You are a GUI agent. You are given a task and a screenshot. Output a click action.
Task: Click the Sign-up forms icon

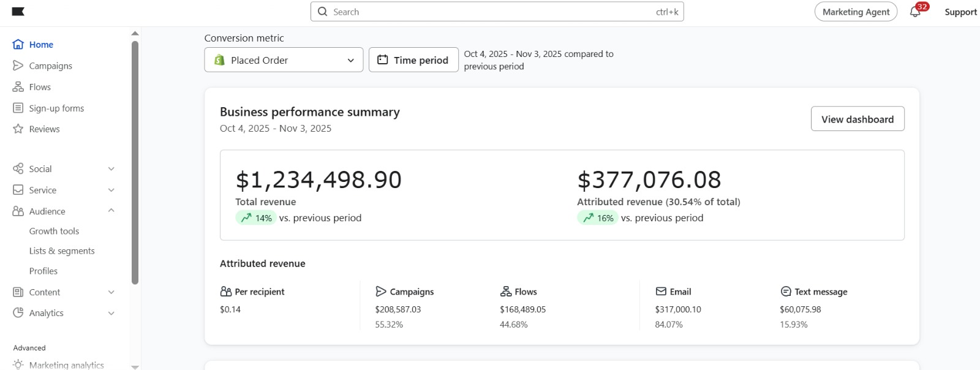[18, 108]
